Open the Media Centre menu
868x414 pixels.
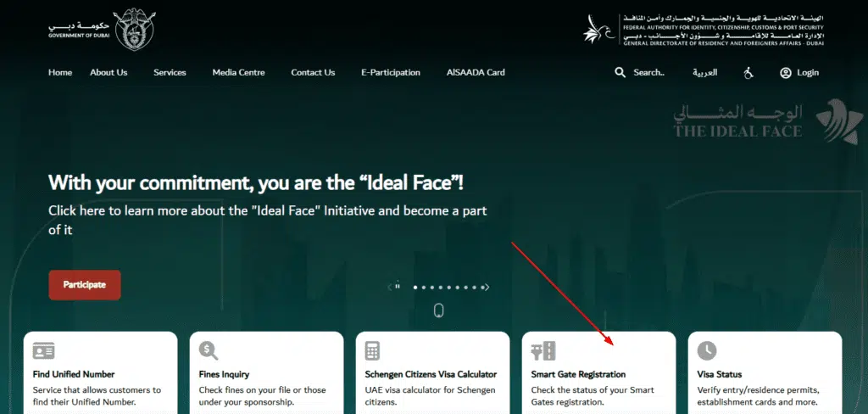(238, 73)
